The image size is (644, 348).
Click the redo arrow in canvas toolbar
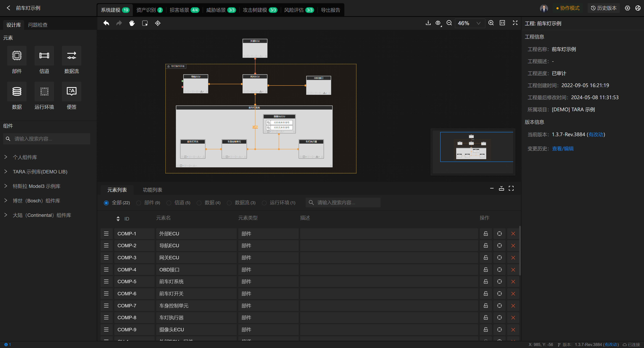click(119, 23)
